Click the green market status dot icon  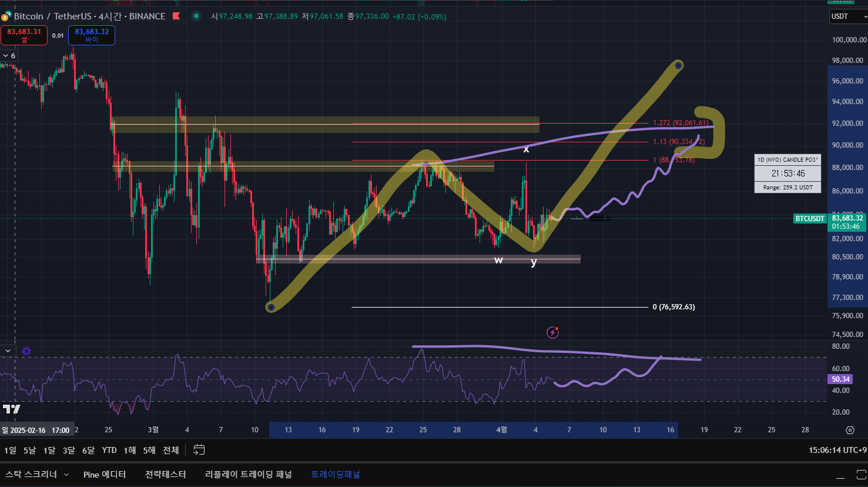coord(196,16)
